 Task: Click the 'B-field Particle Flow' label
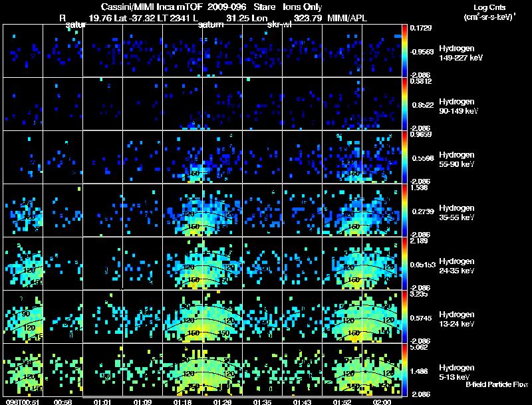pos(497,384)
